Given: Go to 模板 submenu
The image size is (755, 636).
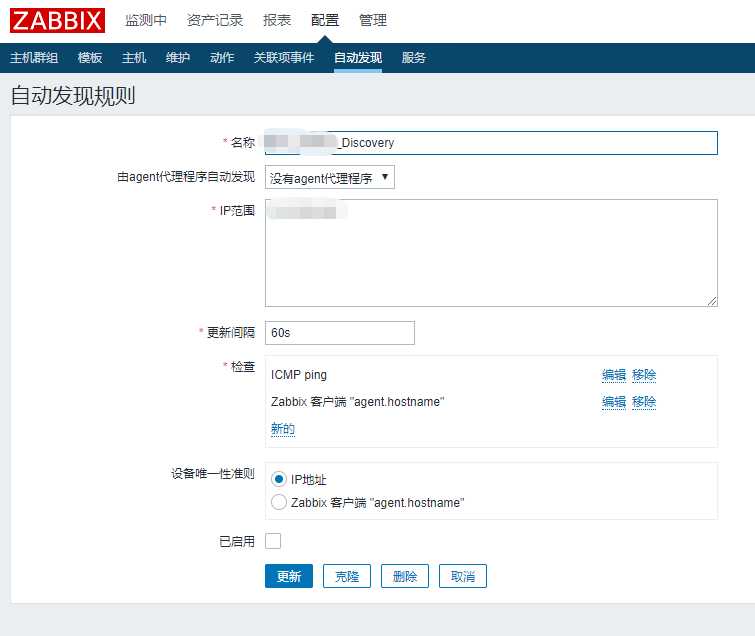Looking at the screenshot, I should [90, 58].
